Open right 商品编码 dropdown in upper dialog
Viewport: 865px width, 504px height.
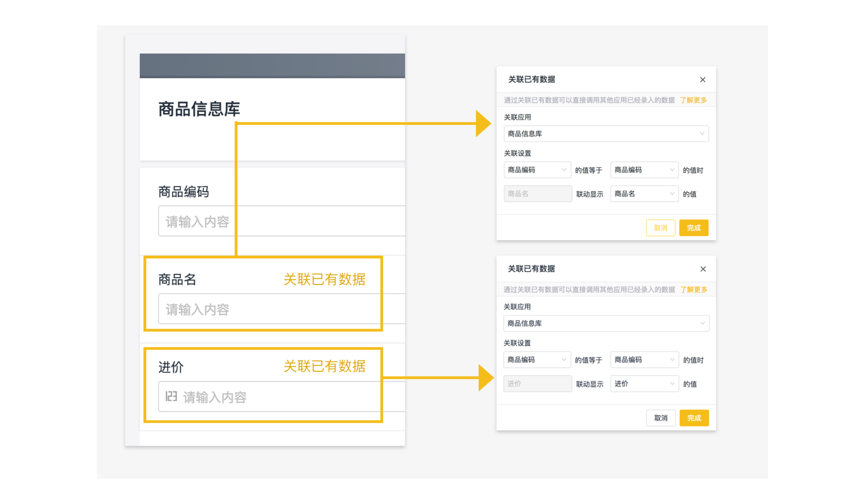[x=644, y=170]
